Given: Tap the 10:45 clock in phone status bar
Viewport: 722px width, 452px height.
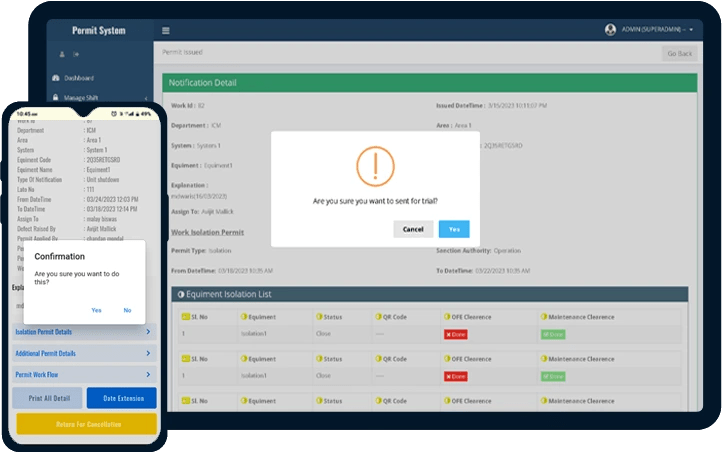Looking at the screenshot, I should tap(27, 114).
